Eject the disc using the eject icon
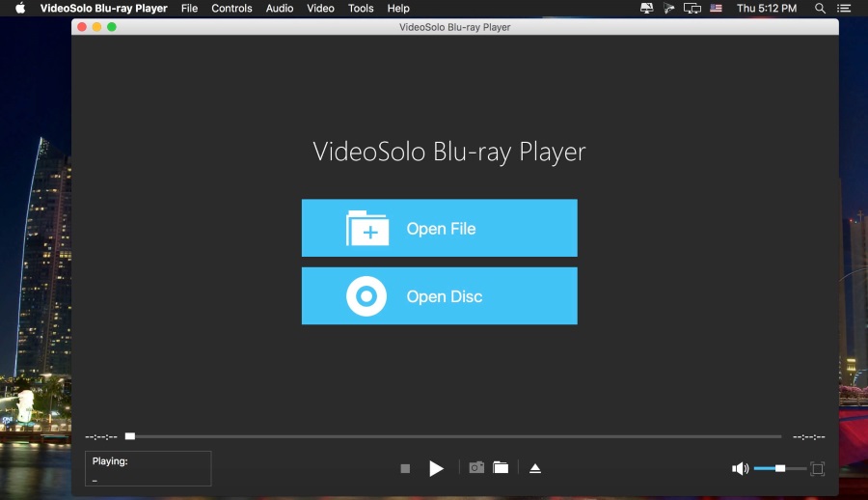This screenshot has height=500, width=868. coord(534,468)
